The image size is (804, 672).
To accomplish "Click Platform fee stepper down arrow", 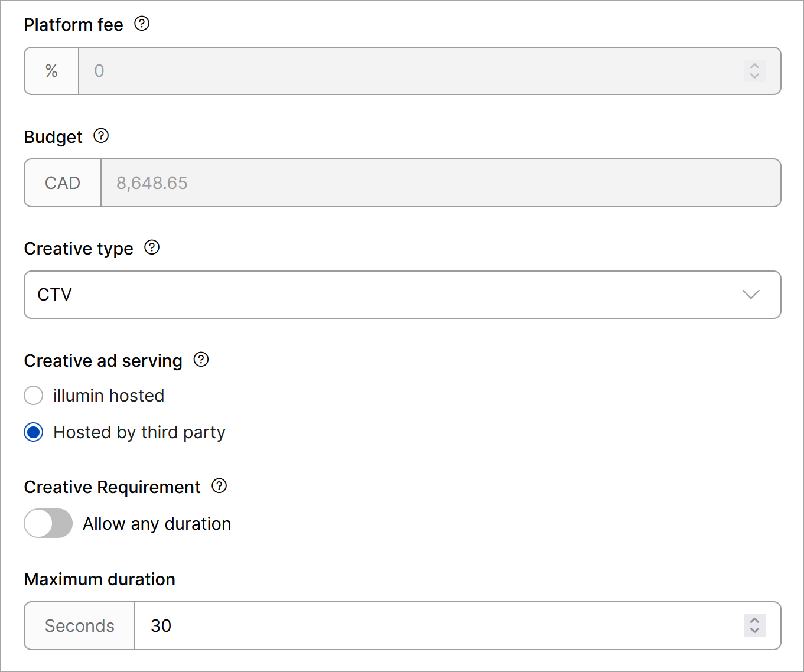I will pyautogui.click(x=754, y=76).
